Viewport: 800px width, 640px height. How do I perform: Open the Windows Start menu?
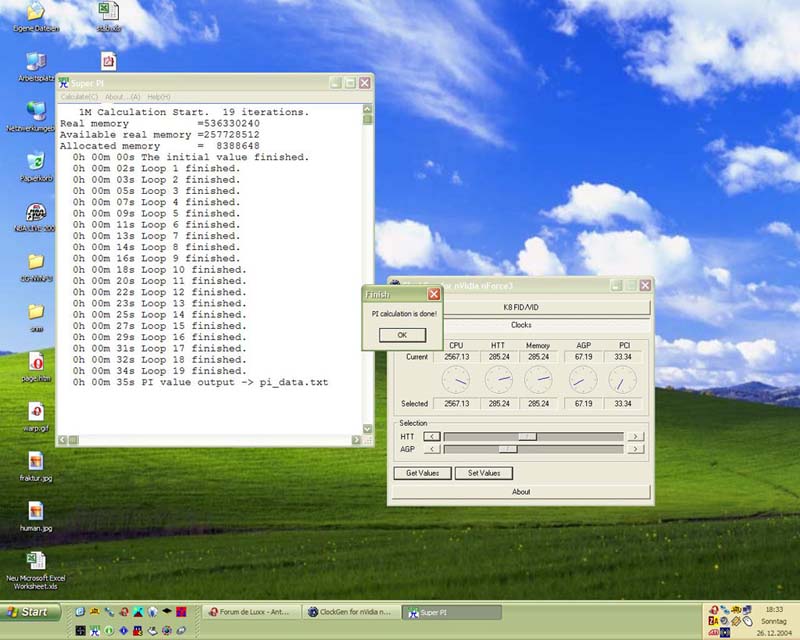tap(30, 612)
